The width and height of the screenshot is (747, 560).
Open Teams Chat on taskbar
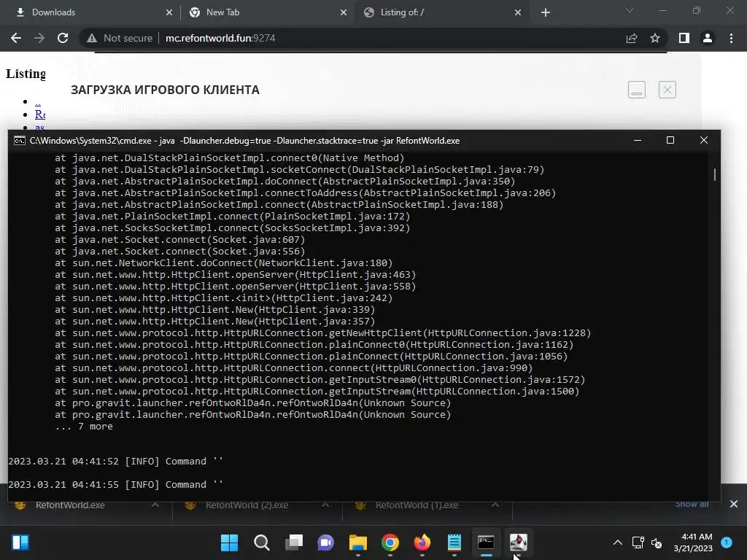pyautogui.click(x=326, y=542)
